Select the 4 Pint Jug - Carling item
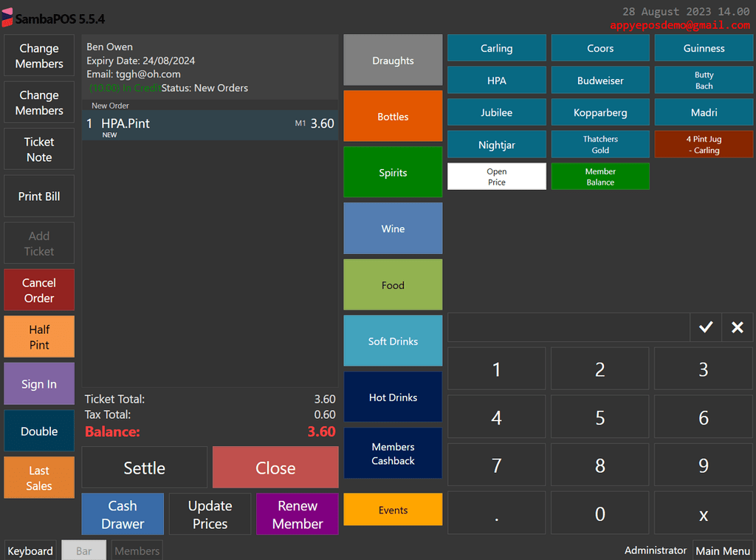Screen dimensions: 756x560 (703, 143)
